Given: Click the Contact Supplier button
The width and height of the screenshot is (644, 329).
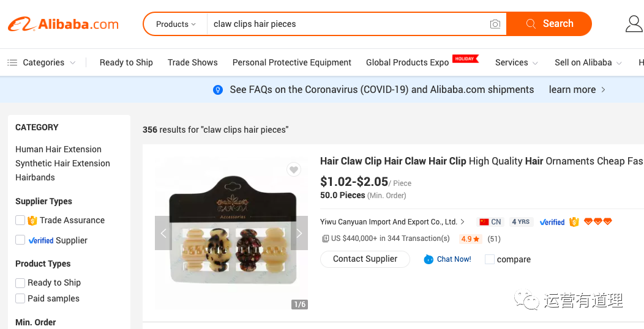Looking at the screenshot, I should (365, 259).
